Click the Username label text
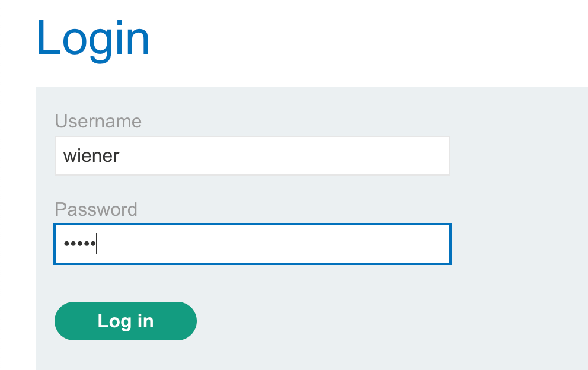 [x=98, y=121]
